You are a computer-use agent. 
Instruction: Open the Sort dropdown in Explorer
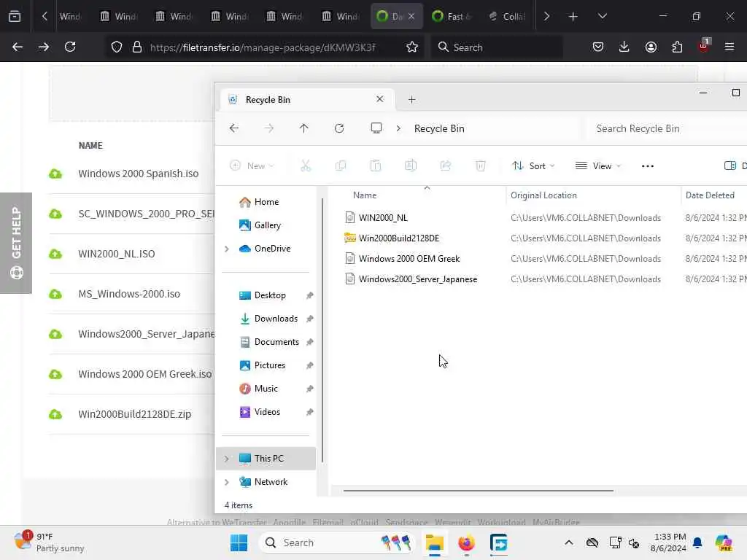tap(533, 166)
